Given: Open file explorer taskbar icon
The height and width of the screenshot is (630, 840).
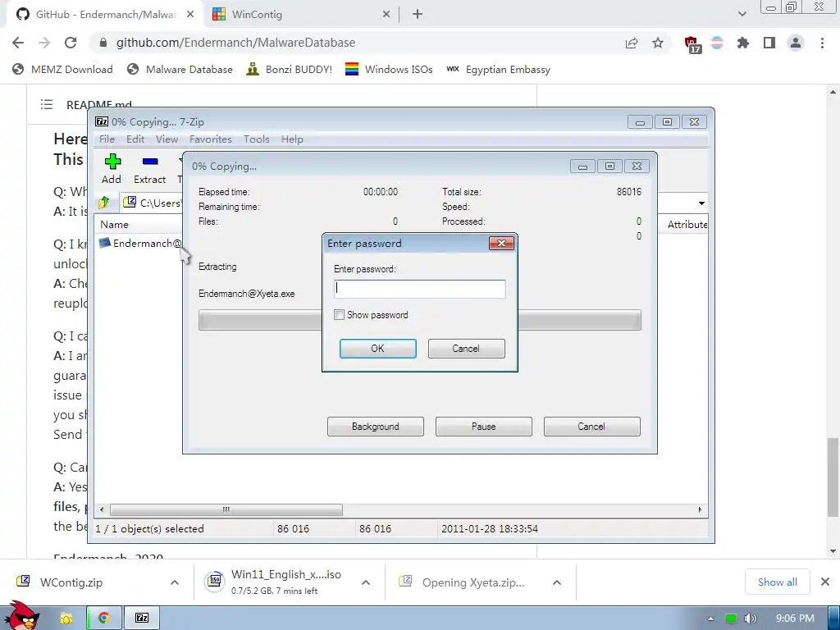Looking at the screenshot, I should (66, 619).
